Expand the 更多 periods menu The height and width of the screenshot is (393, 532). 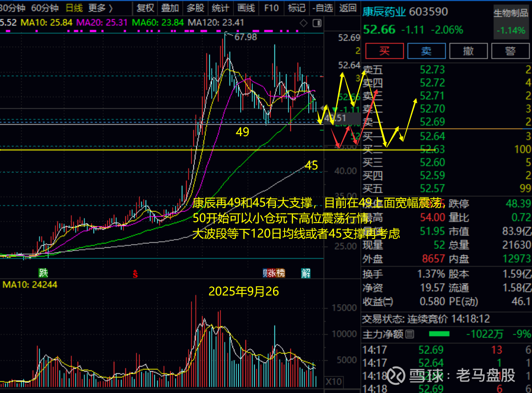pyautogui.click(x=100, y=8)
